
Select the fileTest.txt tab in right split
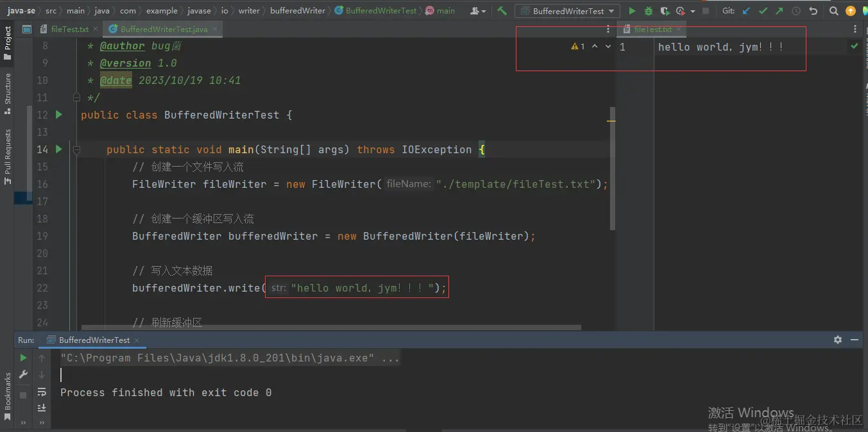click(x=652, y=29)
